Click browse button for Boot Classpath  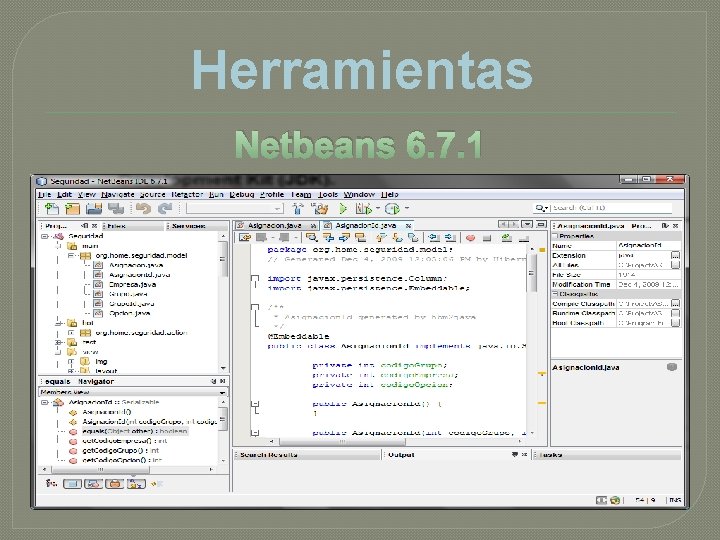point(675,323)
